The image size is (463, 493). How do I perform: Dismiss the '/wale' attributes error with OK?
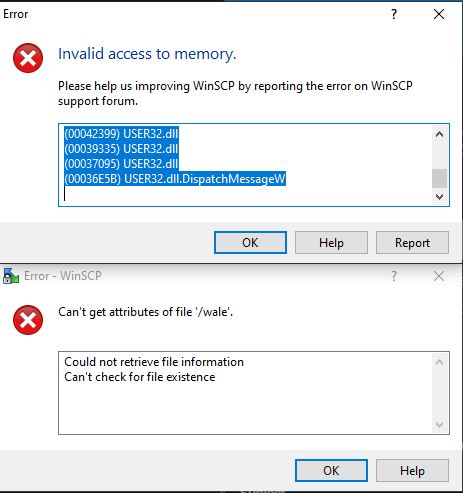(x=331, y=471)
